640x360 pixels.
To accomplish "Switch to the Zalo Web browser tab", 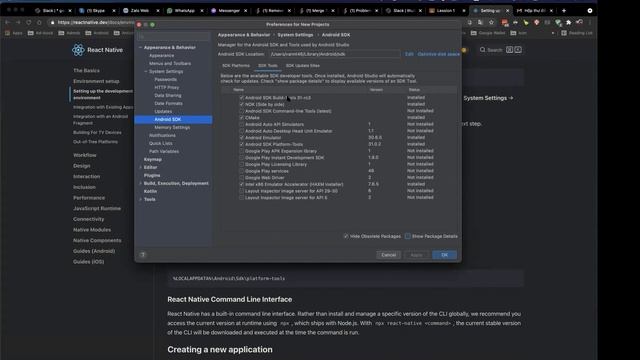I will click(x=140, y=11).
